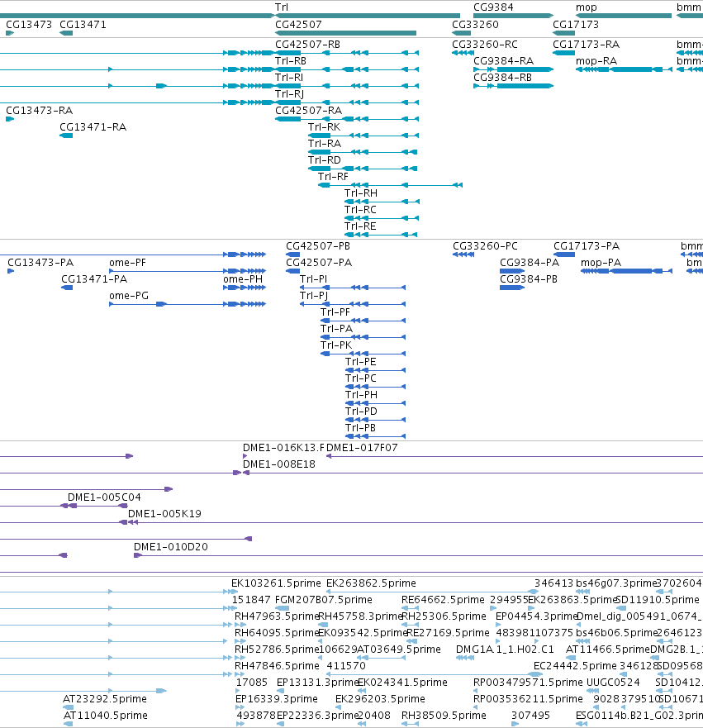Click the Trl-PF protein label
This screenshot has height=728, width=703.
[335, 312]
